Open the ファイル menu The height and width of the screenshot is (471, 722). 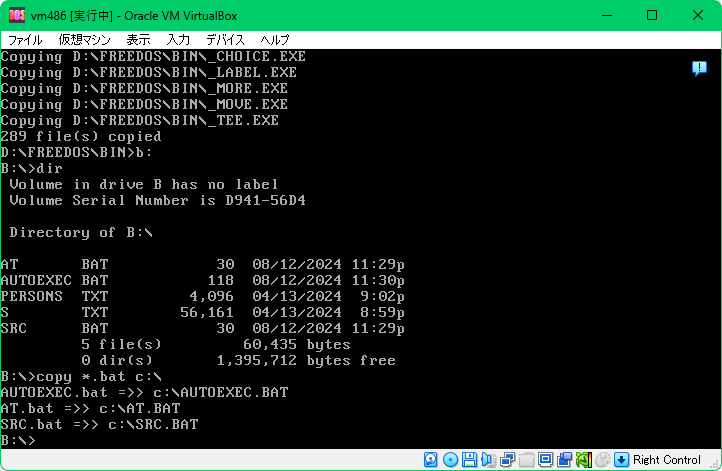25,40
